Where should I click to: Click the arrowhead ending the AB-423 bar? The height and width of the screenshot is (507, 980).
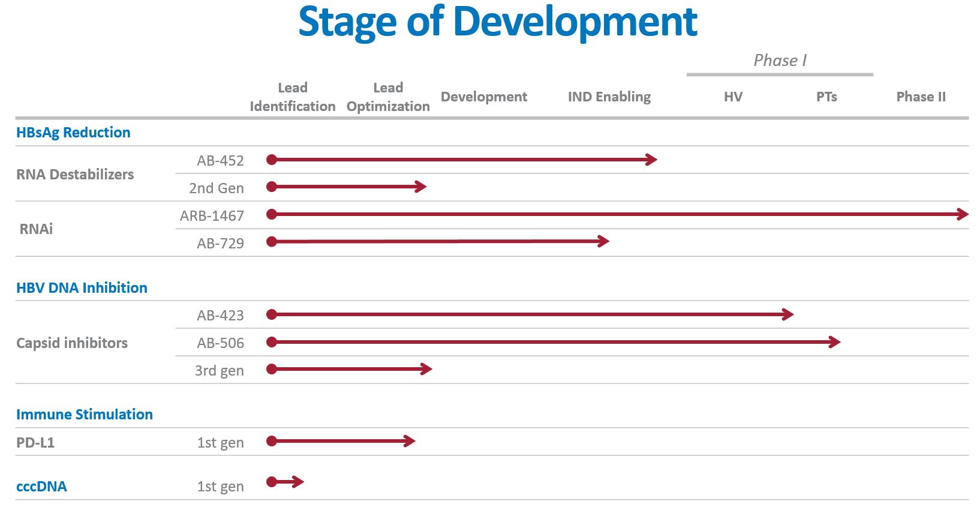[x=787, y=314]
